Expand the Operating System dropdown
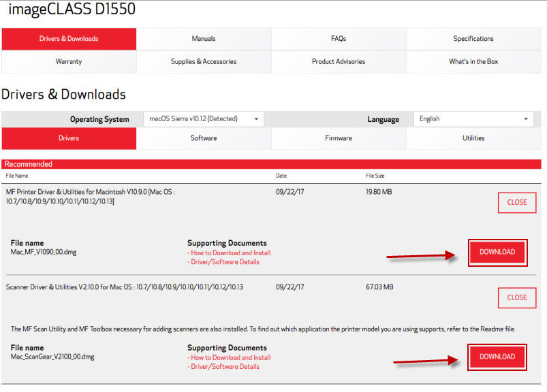This screenshot has height=392, width=547. (x=204, y=119)
